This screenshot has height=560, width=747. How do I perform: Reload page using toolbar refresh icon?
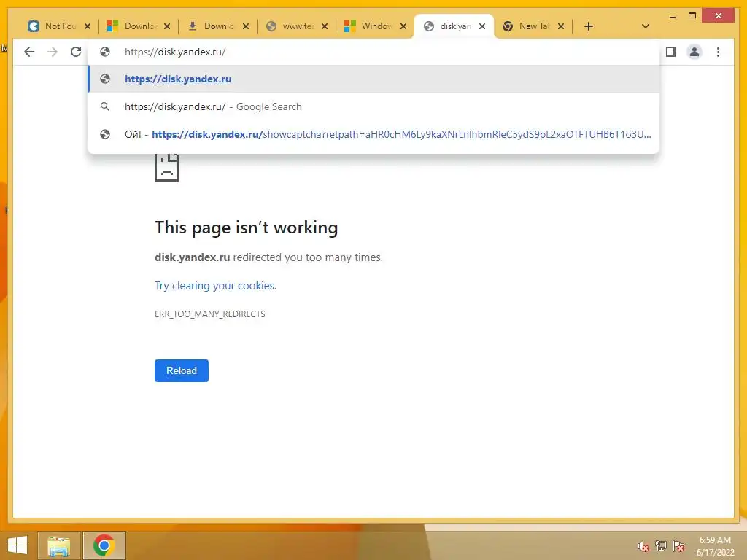point(76,52)
